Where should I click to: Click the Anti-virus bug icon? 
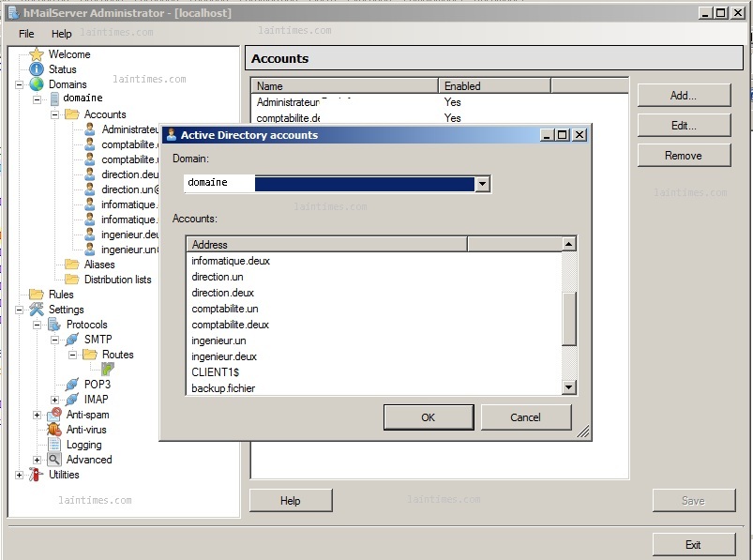pos(54,429)
